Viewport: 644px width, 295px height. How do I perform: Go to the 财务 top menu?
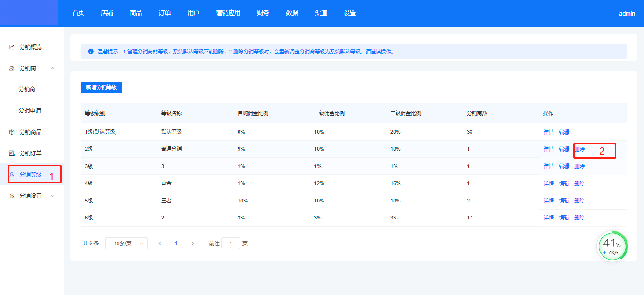click(x=263, y=13)
